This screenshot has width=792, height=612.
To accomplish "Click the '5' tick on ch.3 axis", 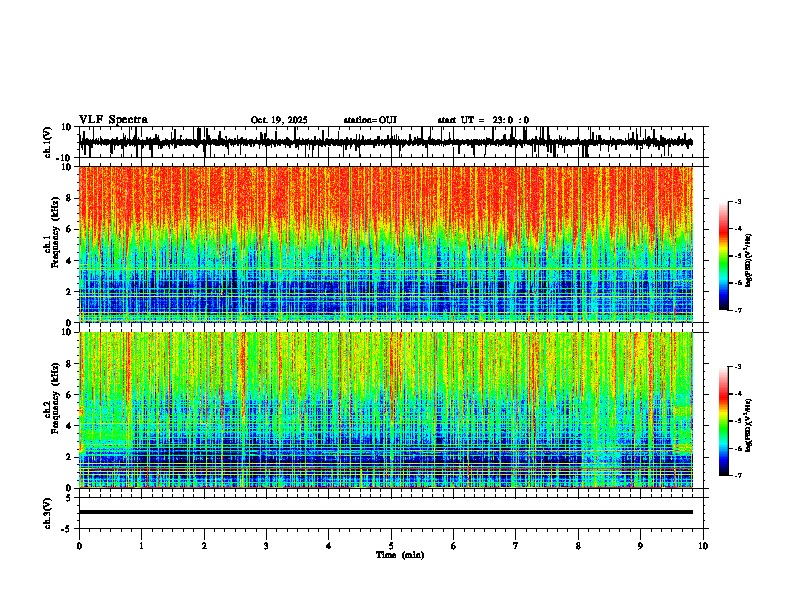I will pyautogui.click(x=70, y=498).
